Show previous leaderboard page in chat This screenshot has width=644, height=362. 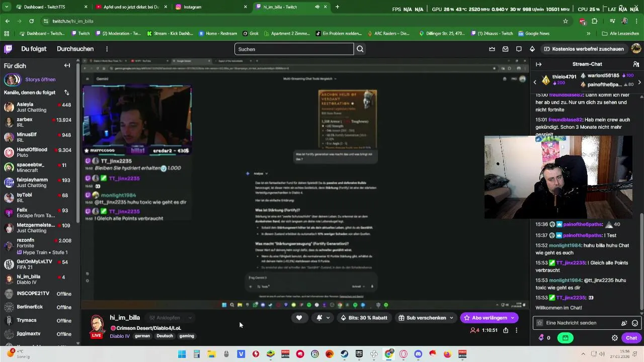(x=535, y=82)
